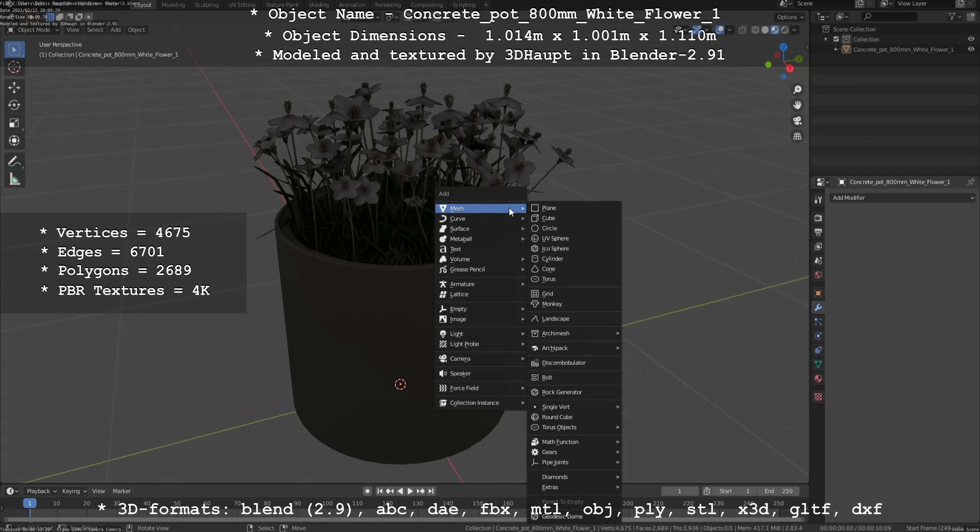
Task: Switch viewport to wireframe shading
Action: click(756, 30)
